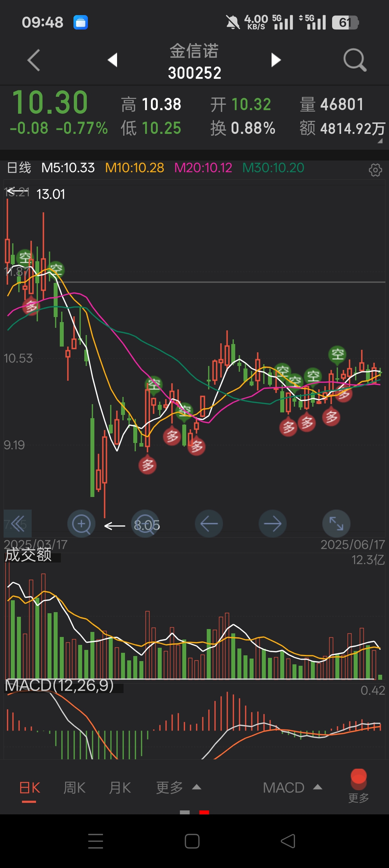Tap the M5:10.33 moving average label
This screenshot has width=389, height=868.
click(x=68, y=168)
